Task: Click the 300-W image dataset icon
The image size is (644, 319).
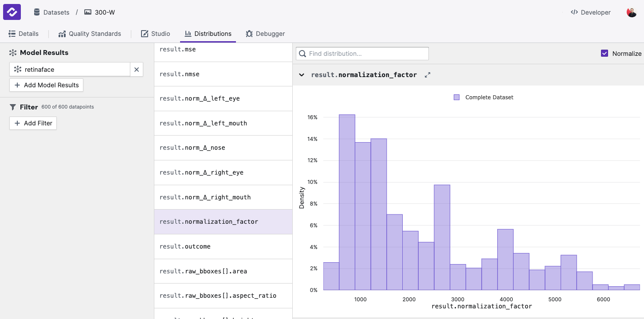Action: (x=88, y=12)
